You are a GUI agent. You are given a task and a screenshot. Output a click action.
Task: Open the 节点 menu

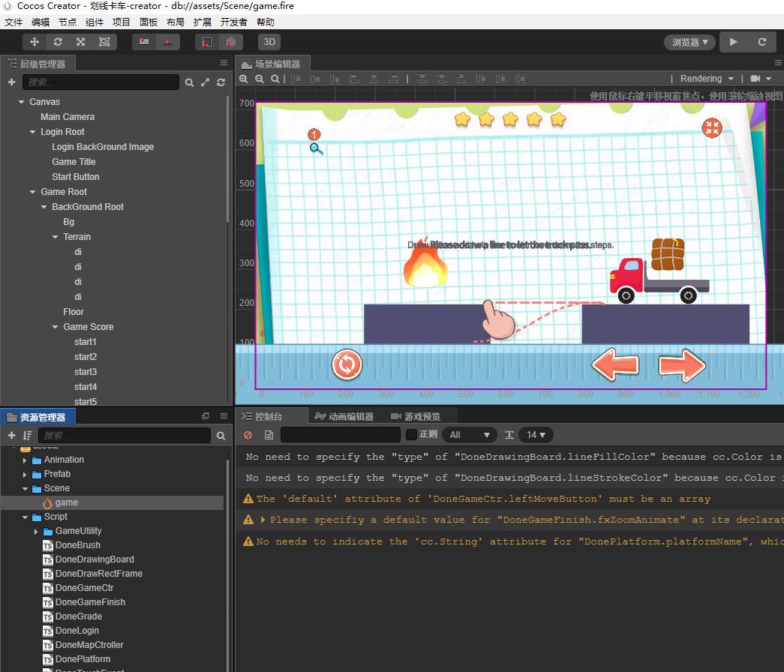click(x=67, y=22)
